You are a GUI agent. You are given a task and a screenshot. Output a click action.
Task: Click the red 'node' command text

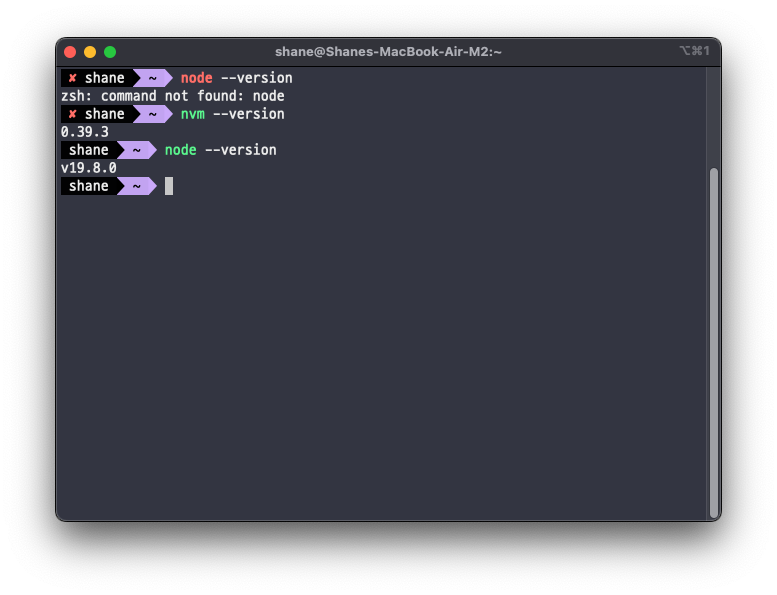point(196,78)
